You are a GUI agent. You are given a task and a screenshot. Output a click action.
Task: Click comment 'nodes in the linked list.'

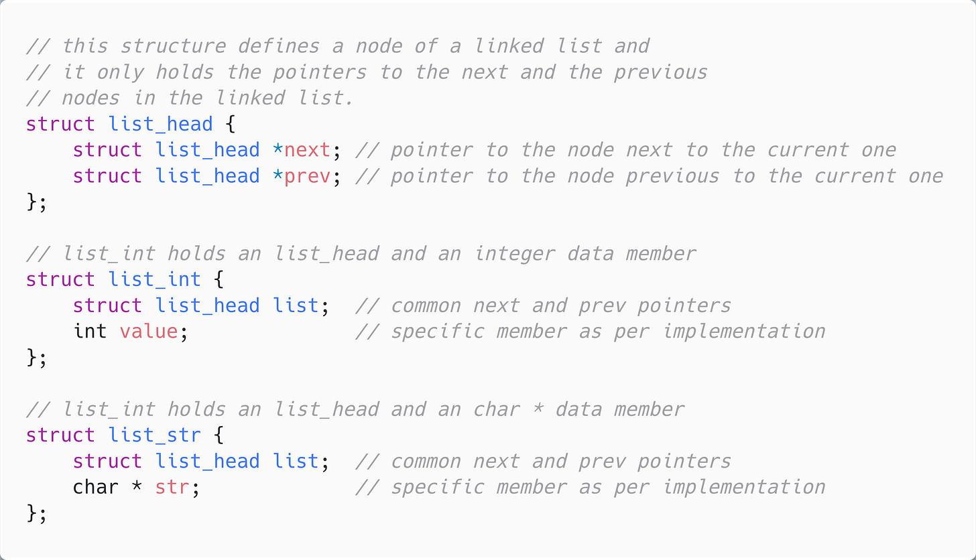tap(189, 98)
